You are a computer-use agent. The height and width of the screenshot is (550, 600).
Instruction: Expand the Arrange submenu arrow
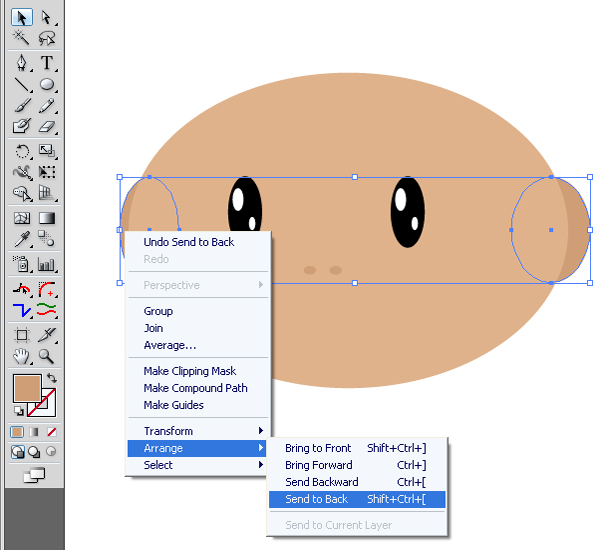[261, 448]
